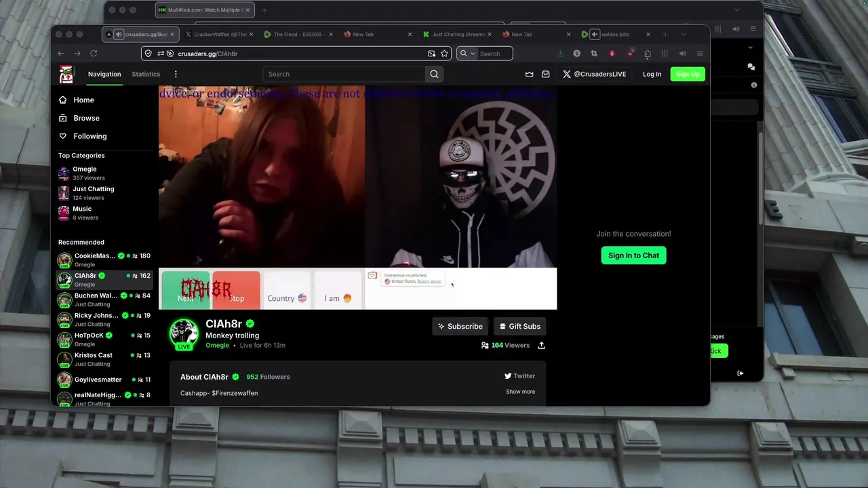Open the crown leaderboard icon
Viewport: 868px width, 488px height.
click(529, 74)
